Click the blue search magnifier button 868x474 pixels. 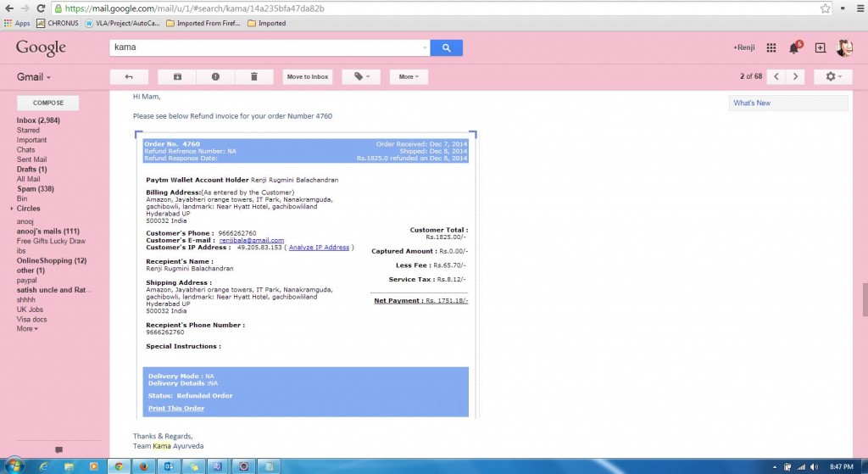(x=446, y=47)
